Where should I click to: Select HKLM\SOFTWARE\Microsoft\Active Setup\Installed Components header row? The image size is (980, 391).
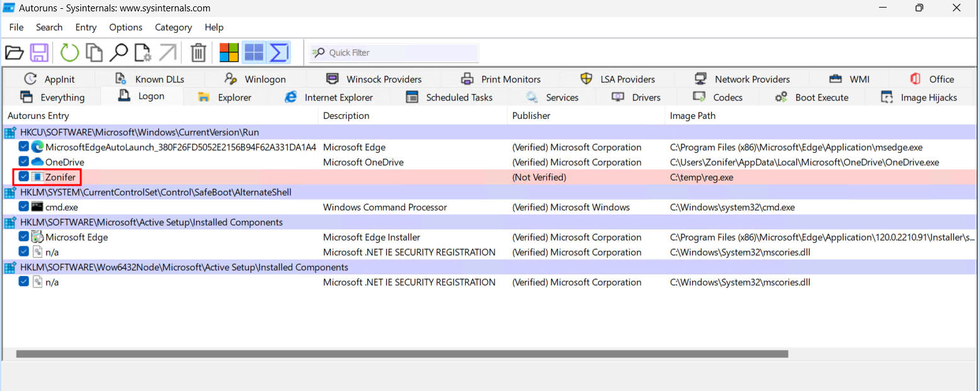click(489, 222)
